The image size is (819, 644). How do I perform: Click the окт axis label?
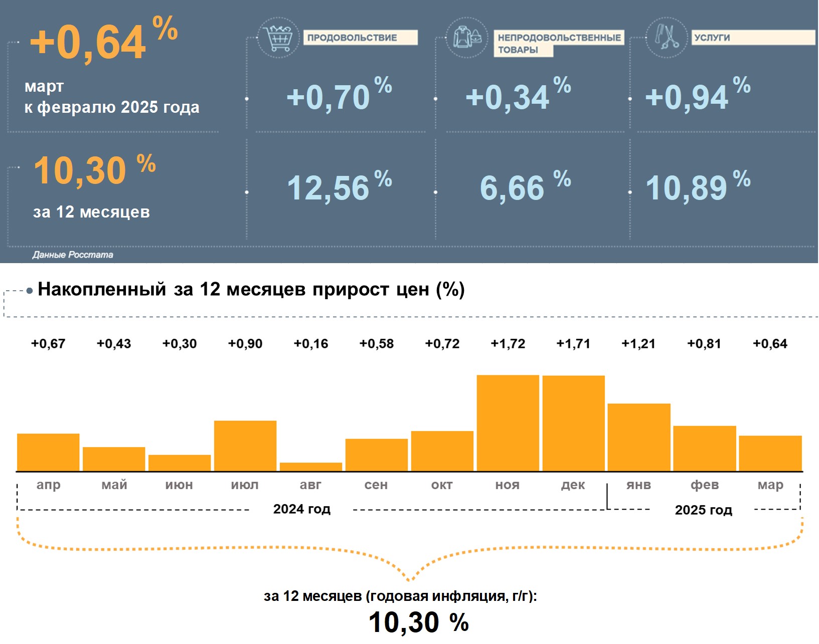click(x=442, y=485)
